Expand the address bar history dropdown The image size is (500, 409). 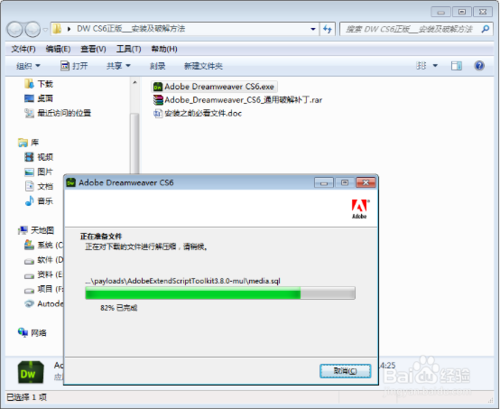313,29
